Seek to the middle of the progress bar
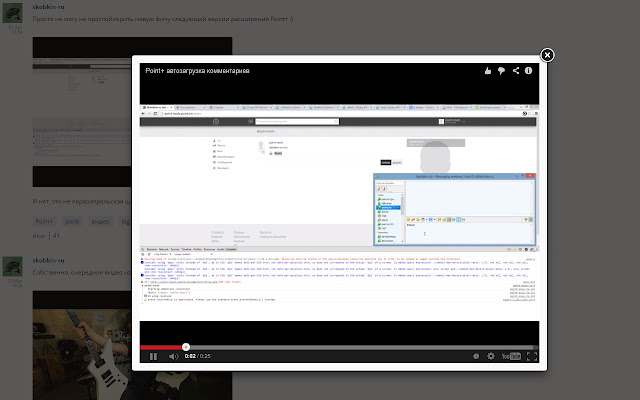The image size is (640, 400). (339, 347)
